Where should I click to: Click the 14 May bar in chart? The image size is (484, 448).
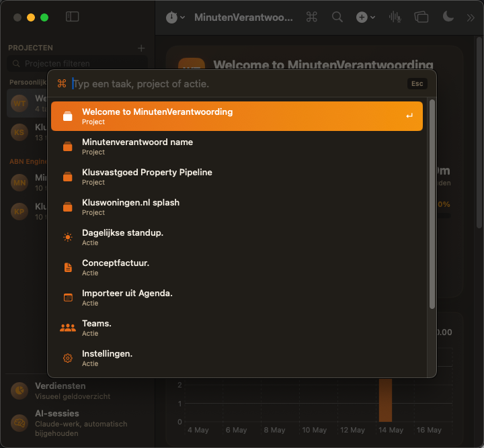pyautogui.click(x=385, y=400)
